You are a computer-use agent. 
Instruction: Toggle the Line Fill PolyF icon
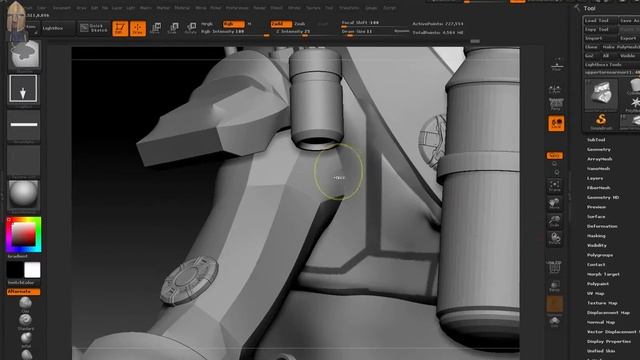click(x=554, y=267)
